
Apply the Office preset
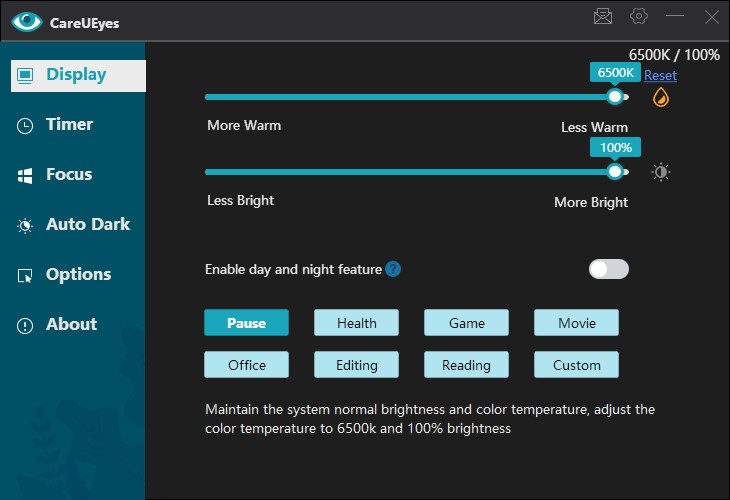tap(246, 365)
